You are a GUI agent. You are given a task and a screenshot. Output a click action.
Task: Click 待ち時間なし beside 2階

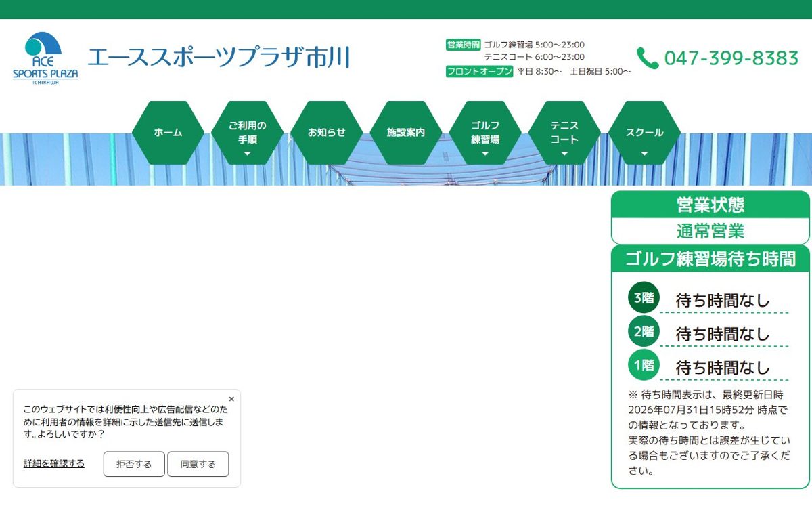point(723,334)
